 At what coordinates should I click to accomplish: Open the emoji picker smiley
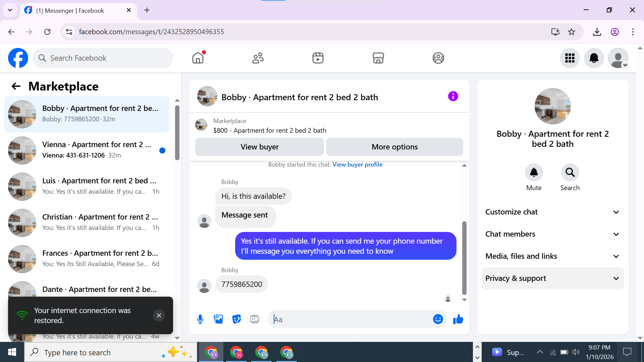(438, 319)
